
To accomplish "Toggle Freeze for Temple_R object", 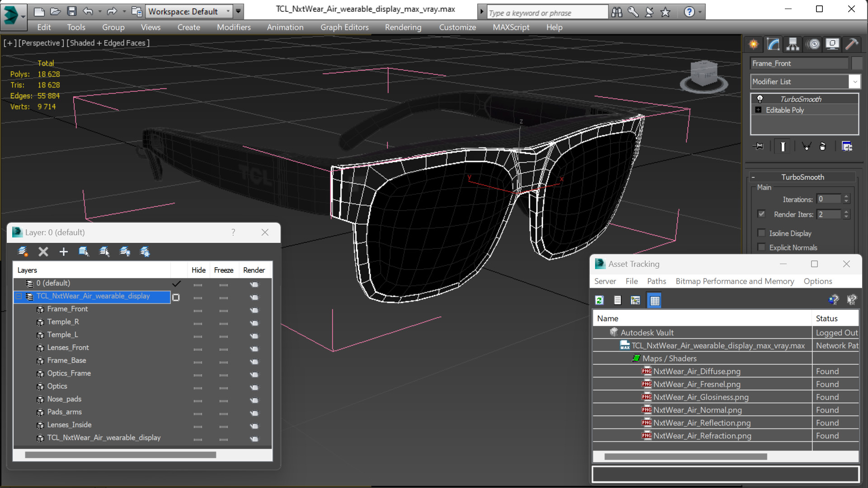I will (x=224, y=323).
